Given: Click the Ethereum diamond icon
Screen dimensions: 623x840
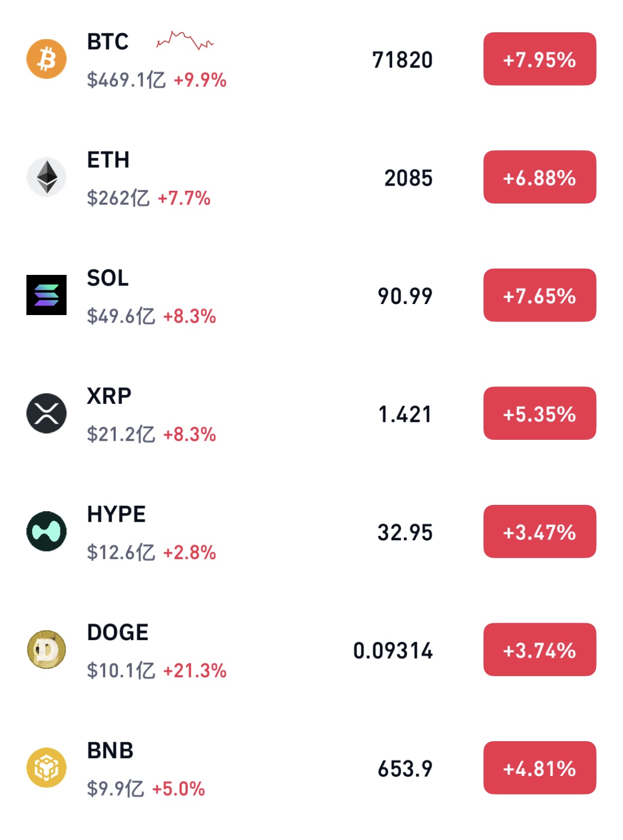Looking at the screenshot, I should [x=47, y=177].
